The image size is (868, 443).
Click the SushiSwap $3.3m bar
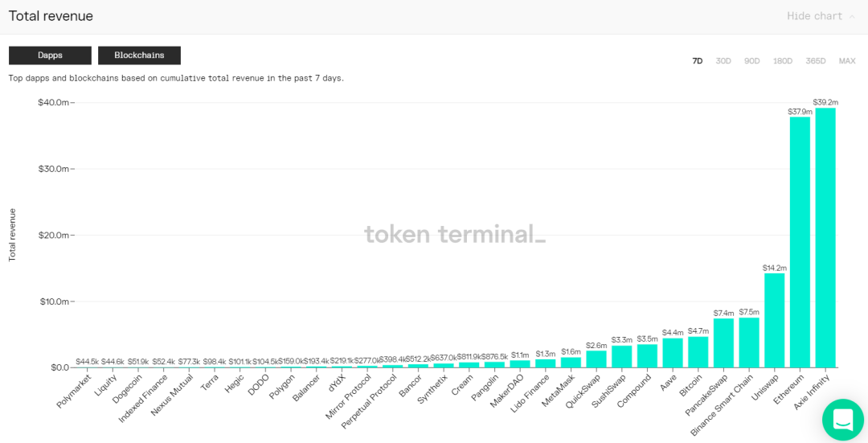[x=621, y=356]
